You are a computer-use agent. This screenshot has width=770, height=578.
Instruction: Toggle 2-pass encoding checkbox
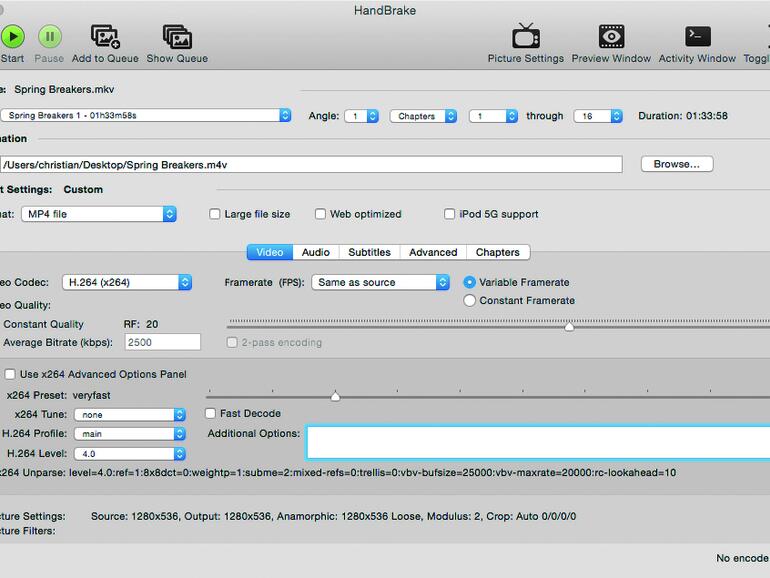tap(232, 342)
